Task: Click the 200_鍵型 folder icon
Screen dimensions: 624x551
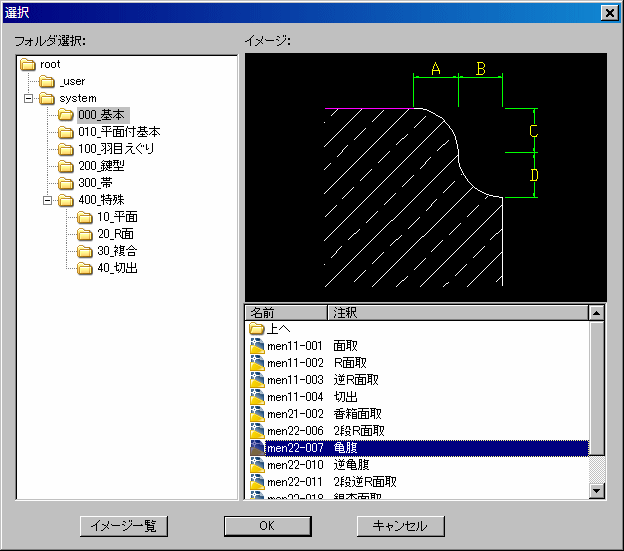Action: click(x=66, y=166)
